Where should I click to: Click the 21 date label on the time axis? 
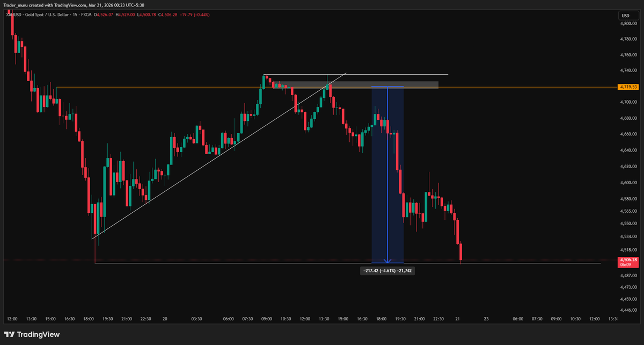click(459, 319)
